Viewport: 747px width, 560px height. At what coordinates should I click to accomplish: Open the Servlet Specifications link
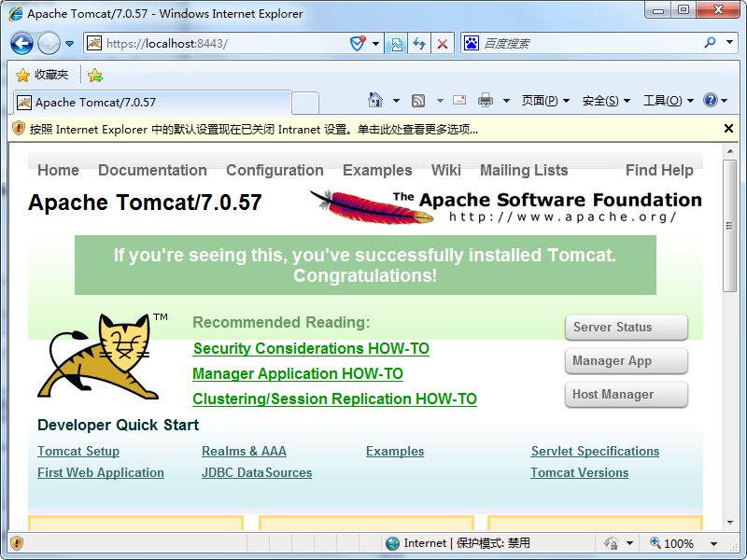(595, 451)
